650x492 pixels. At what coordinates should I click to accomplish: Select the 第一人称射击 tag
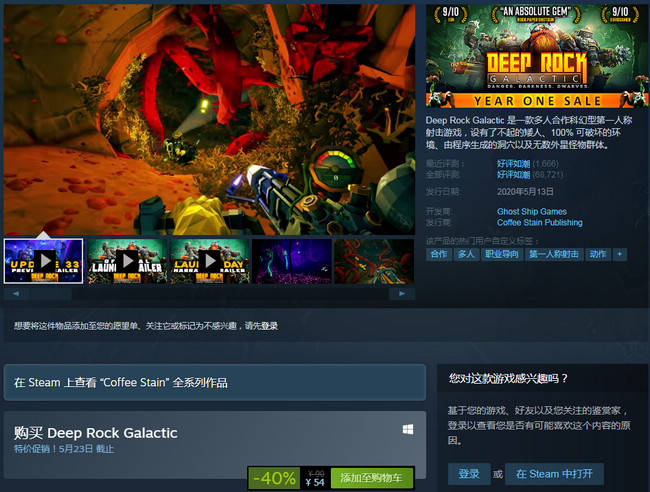pyautogui.click(x=554, y=254)
